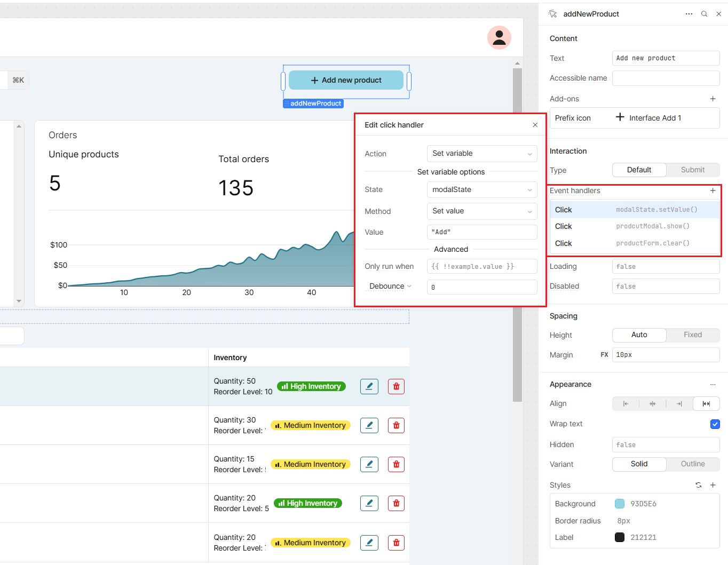Open the Method dropdown showing Set value
This screenshot has height=565, width=728.
click(x=482, y=211)
